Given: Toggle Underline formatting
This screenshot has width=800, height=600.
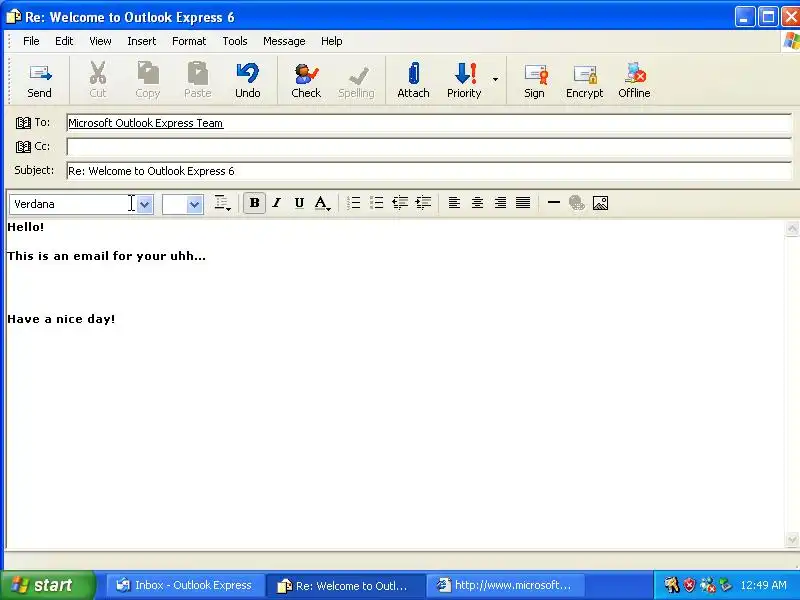Looking at the screenshot, I should 299,203.
